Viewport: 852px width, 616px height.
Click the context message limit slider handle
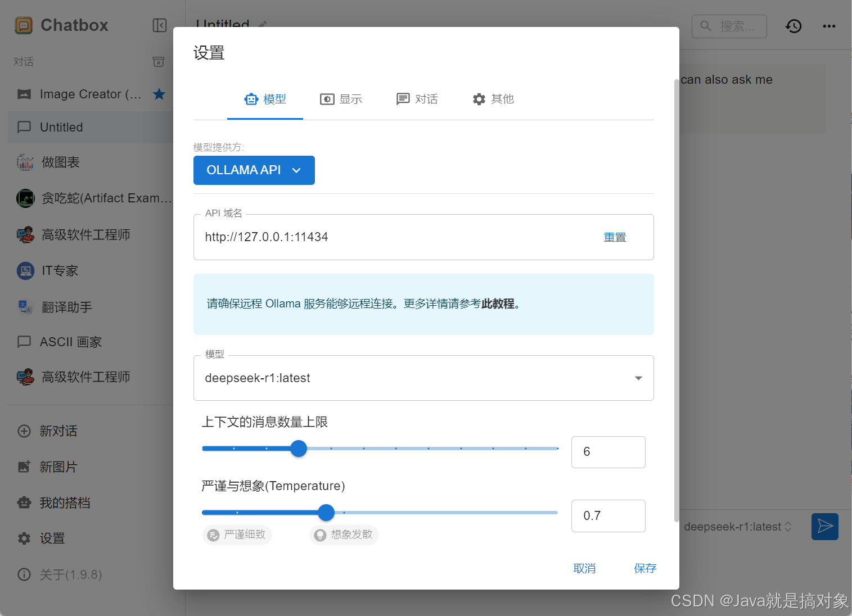[299, 449]
